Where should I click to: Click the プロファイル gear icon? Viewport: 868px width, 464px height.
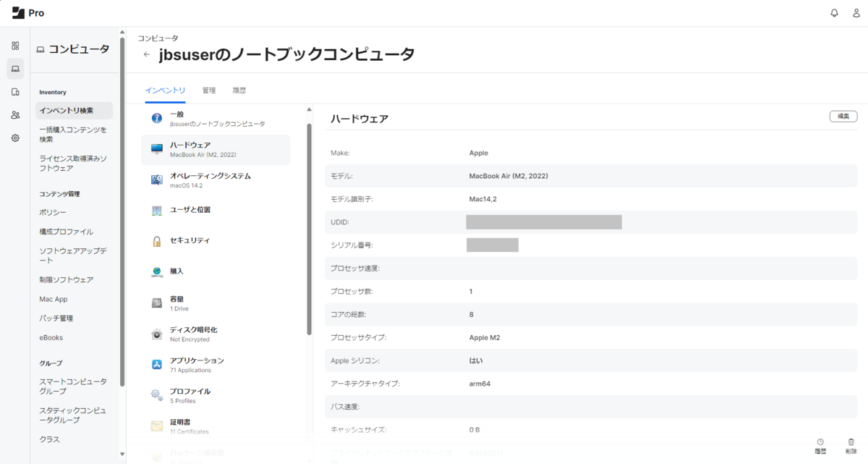coord(157,395)
